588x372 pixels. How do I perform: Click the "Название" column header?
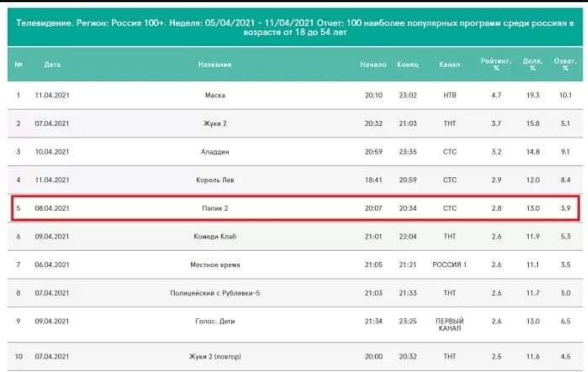(215, 65)
